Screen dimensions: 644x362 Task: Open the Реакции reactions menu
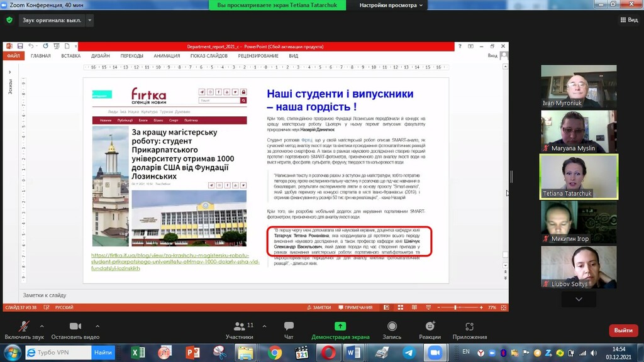(430, 331)
